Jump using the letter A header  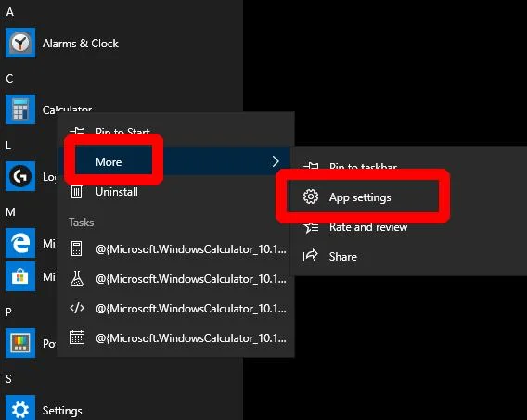[10, 12]
